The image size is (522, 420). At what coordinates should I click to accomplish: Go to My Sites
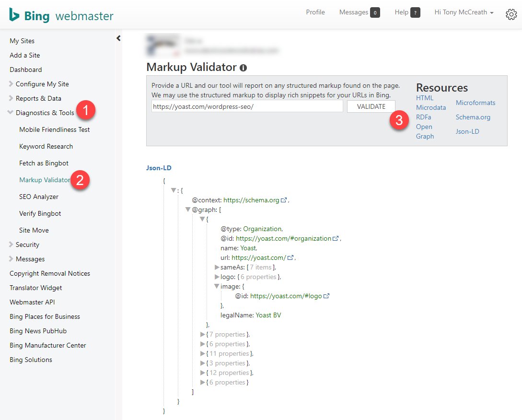[x=22, y=41]
